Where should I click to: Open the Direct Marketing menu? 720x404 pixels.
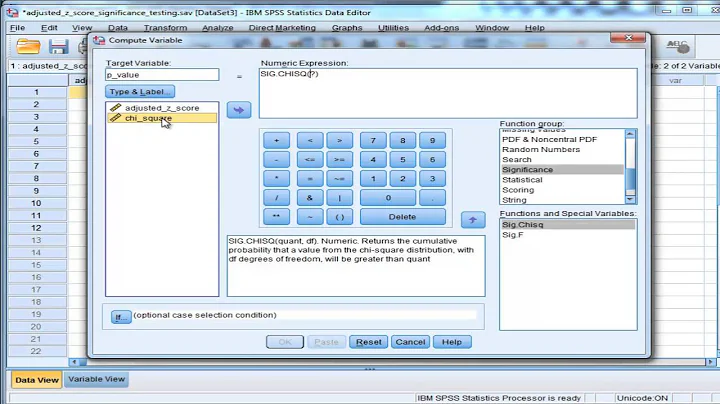tap(282, 28)
